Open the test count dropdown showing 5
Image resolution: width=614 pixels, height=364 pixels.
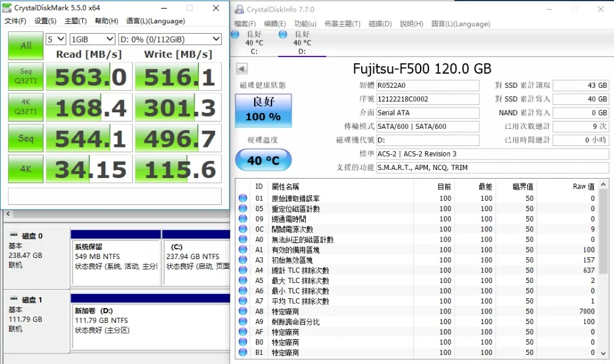click(56, 39)
